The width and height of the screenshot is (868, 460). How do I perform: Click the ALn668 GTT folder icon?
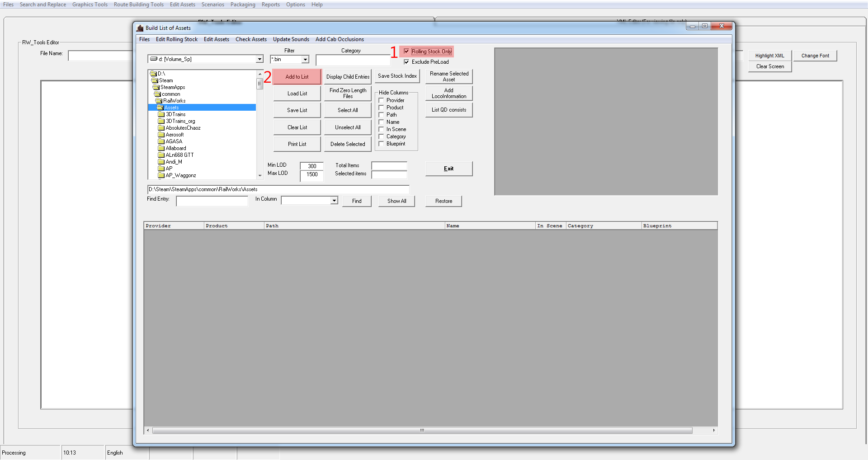point(161,155)
